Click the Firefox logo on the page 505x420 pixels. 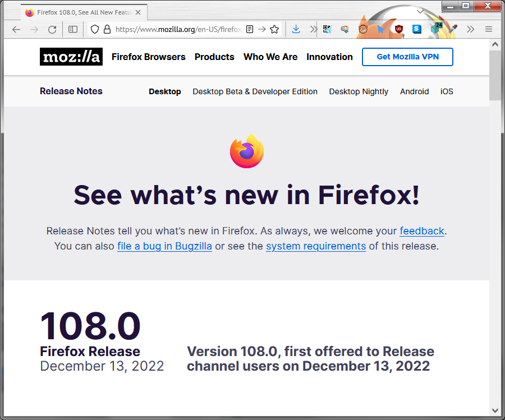click(247, 151)
